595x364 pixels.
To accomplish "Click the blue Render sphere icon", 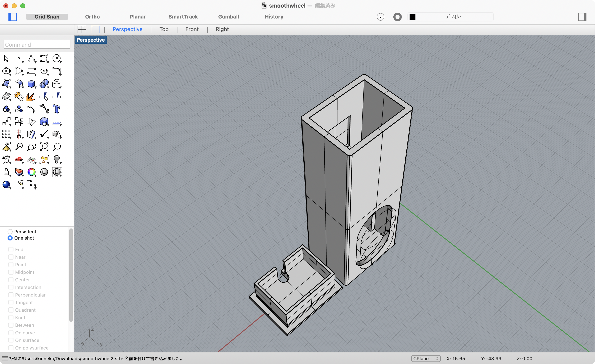I will coord(6,185).
